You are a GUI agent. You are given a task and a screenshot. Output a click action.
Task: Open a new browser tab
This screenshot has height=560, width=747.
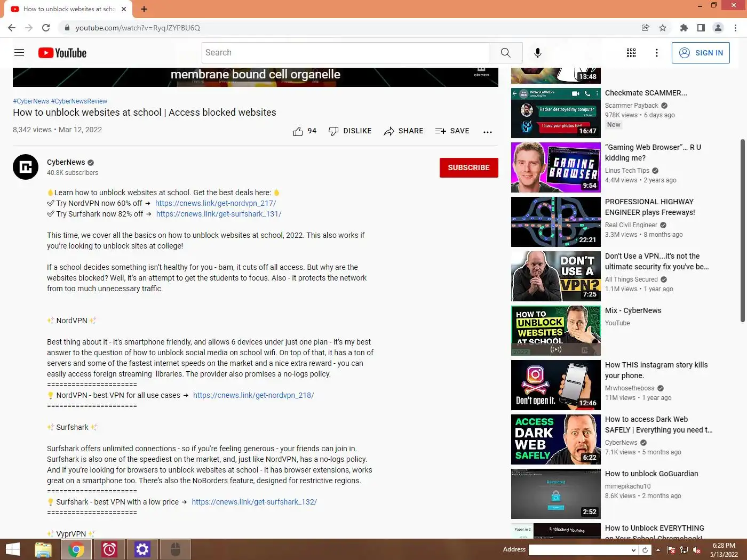[x=144, y=9]
